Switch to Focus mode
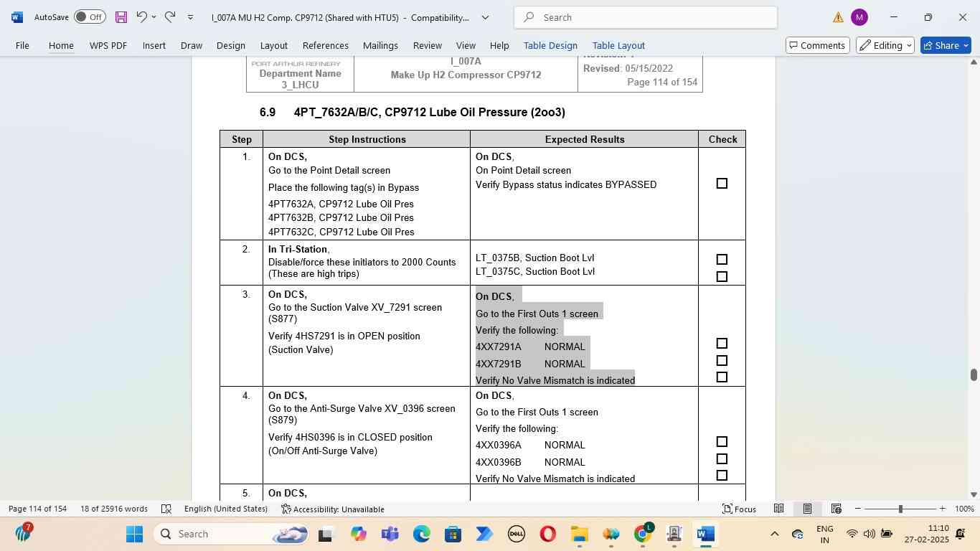This screenshot has width=980, height=551. (x=739, y=509)
